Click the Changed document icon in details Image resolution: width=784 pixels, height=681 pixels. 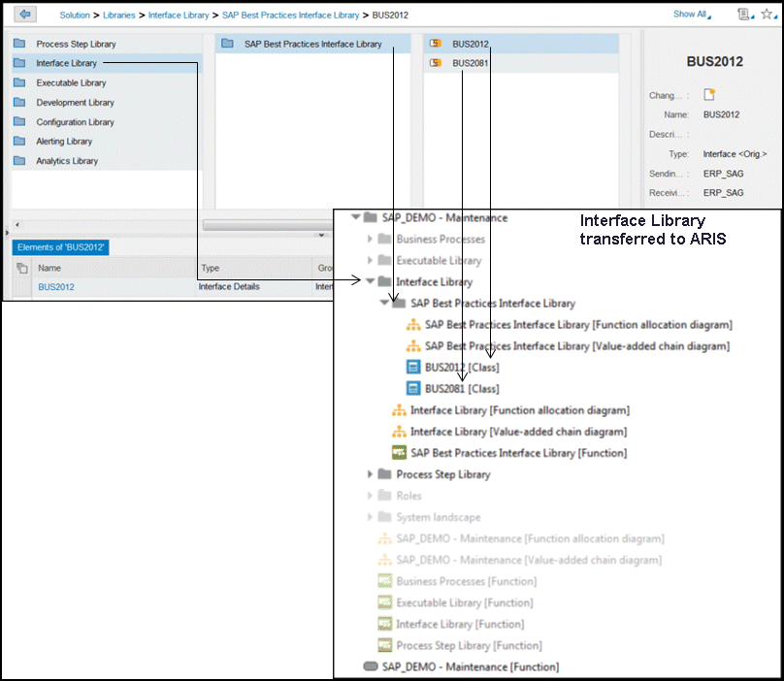(709, 94)
